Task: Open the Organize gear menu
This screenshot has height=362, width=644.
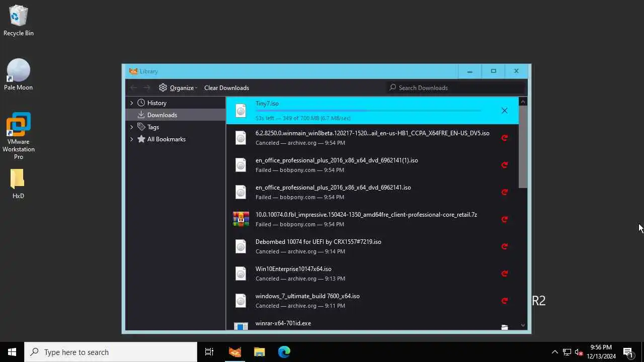Action: [x=178, y=87]
